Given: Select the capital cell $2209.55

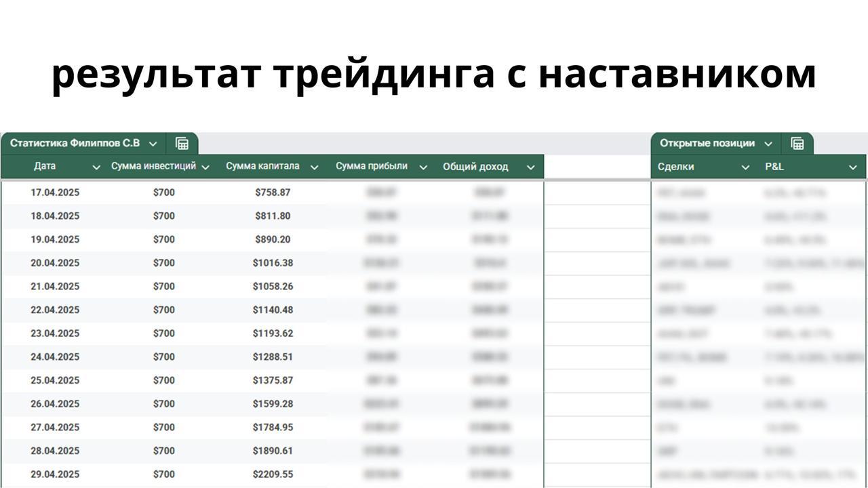Looking at the screenshot, I should click(x=273, y=474).
